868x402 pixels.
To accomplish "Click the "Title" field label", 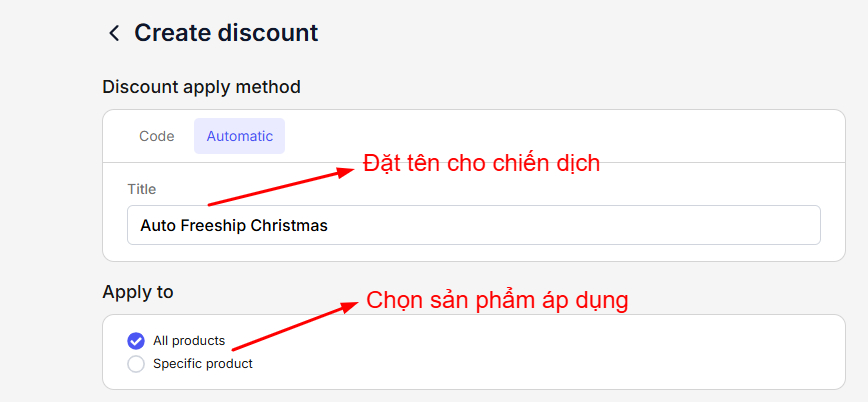I will tap(142, 189).
